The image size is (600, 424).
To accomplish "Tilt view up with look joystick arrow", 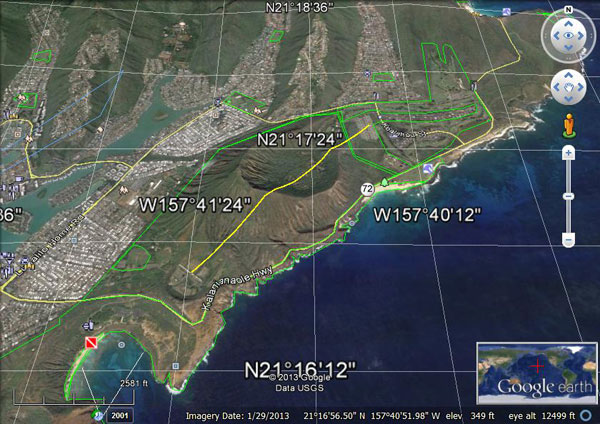I will pyautogui.click(x=567, y=23).
